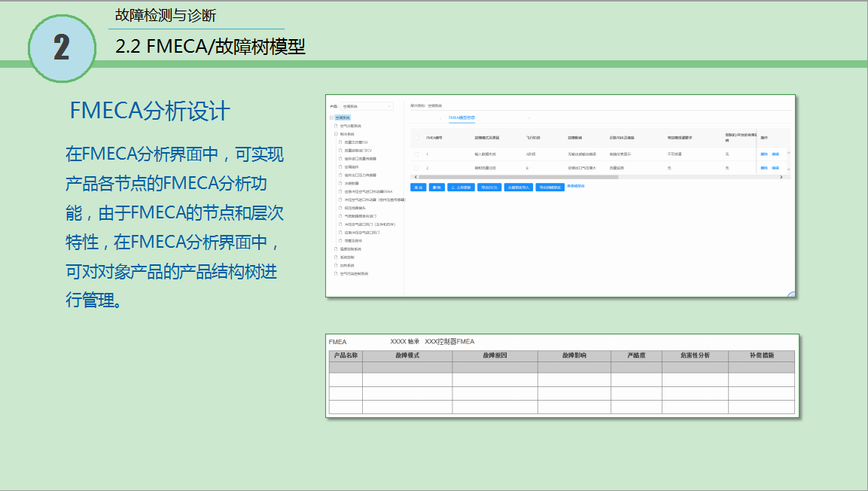Click the up arrow of table vertical scrollbar
This screenshot has height=491, width=868.
[x=788, y=153]
